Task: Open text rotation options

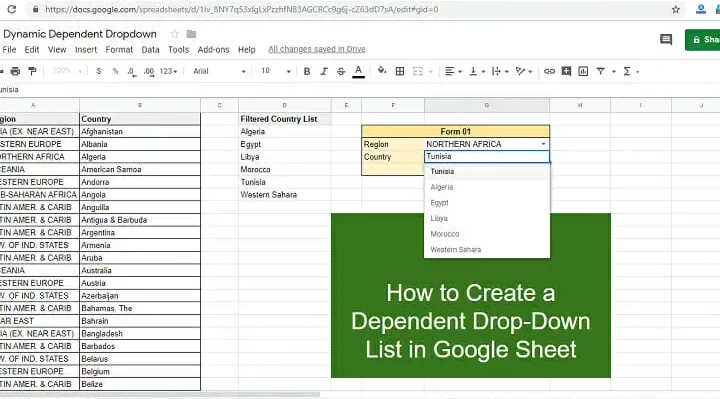Action: tap(523, 71)
